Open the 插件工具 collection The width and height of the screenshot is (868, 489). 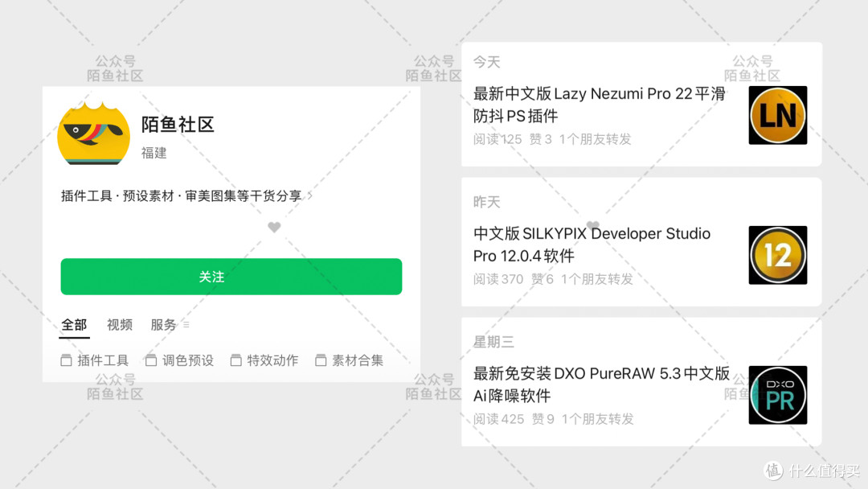(95, 360)
